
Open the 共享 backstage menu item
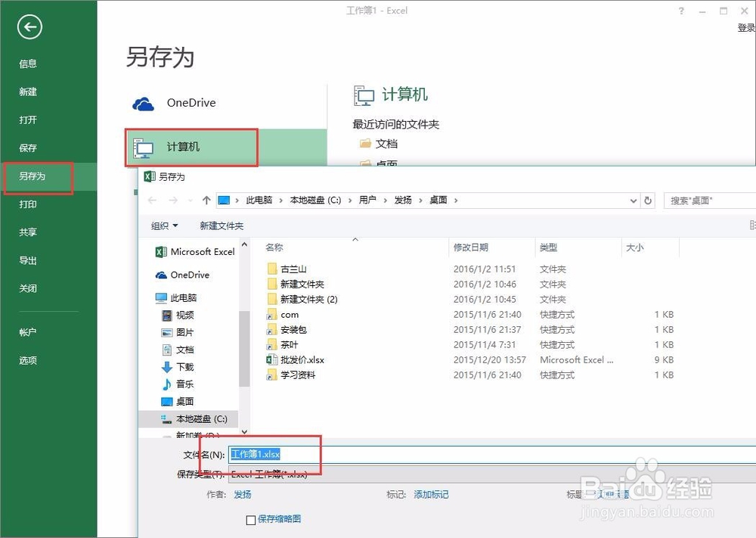28,232
